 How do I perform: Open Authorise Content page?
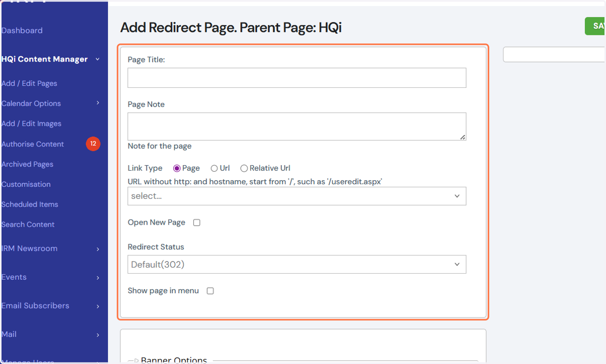tap(33, 144)
